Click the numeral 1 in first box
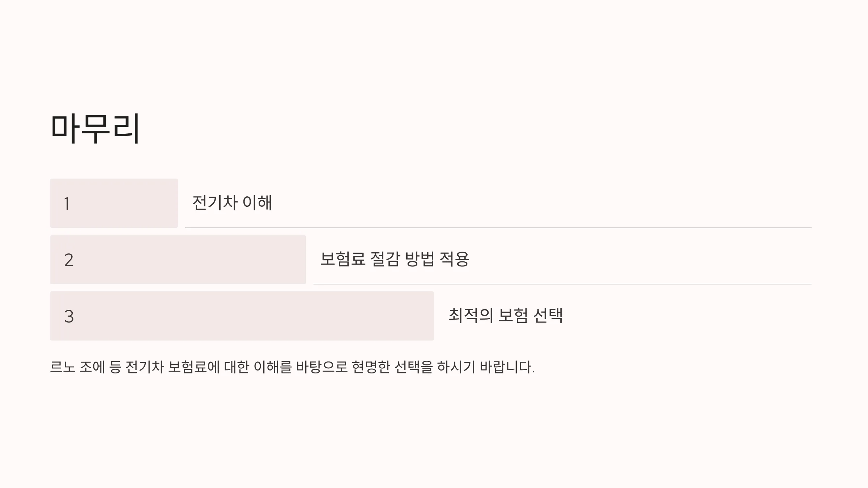This screenshot has width=868, height=488. tap(67, 204)
